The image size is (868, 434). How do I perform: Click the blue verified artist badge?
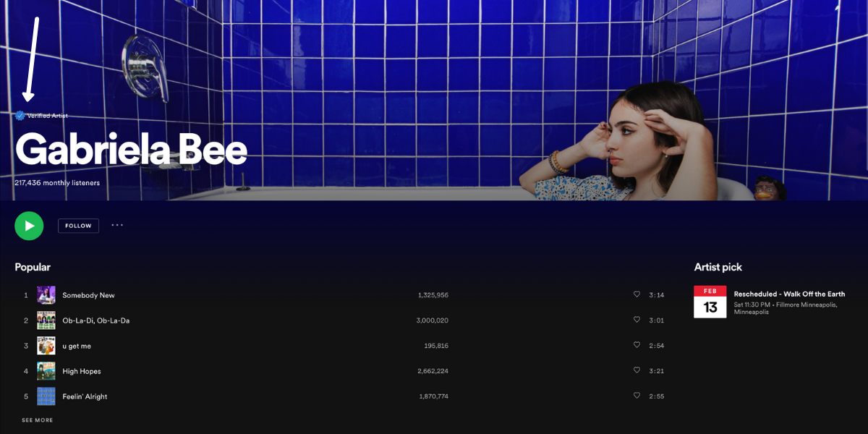[20, 114]
